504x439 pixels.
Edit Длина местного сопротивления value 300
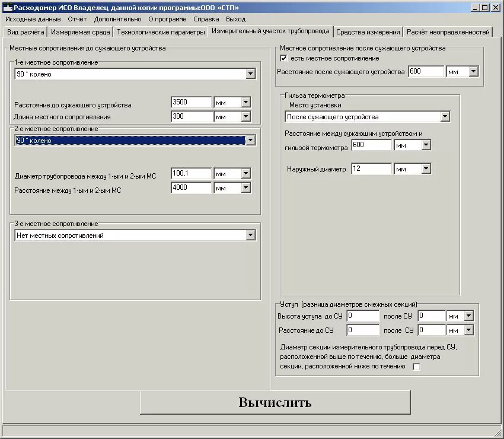click(192, 116)
